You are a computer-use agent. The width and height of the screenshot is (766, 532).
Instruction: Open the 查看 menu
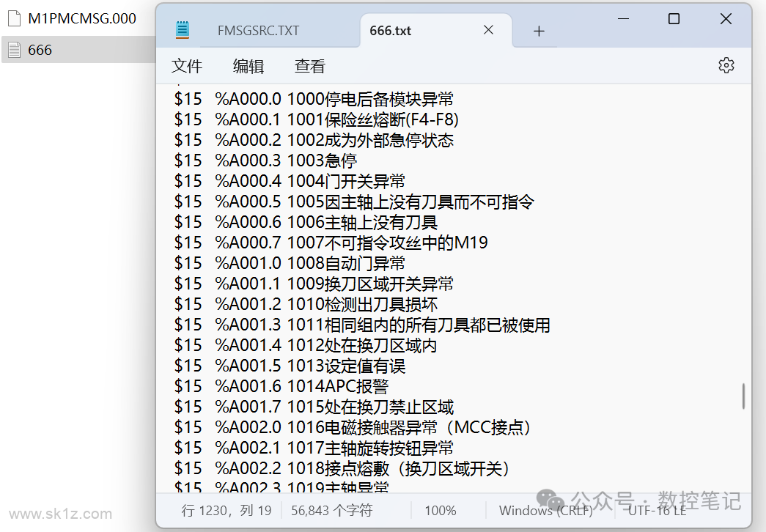(310, 66)
